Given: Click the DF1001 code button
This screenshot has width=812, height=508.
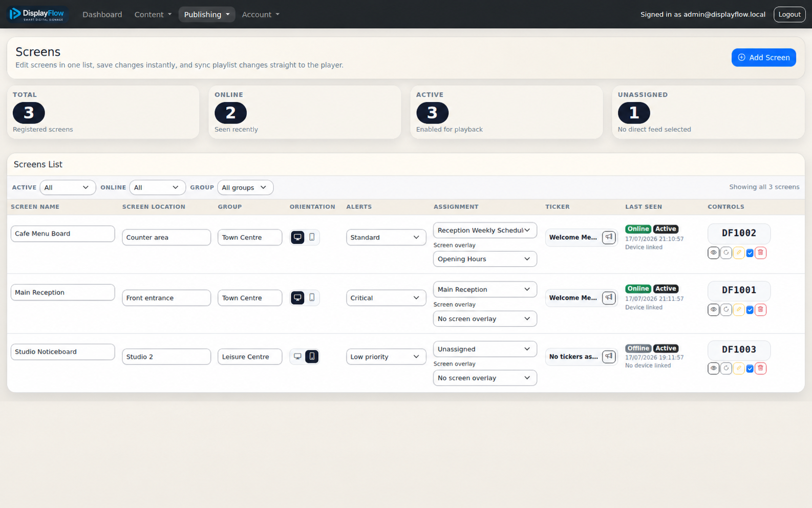Looking at the screenshot, I should [x=739, y=290].
